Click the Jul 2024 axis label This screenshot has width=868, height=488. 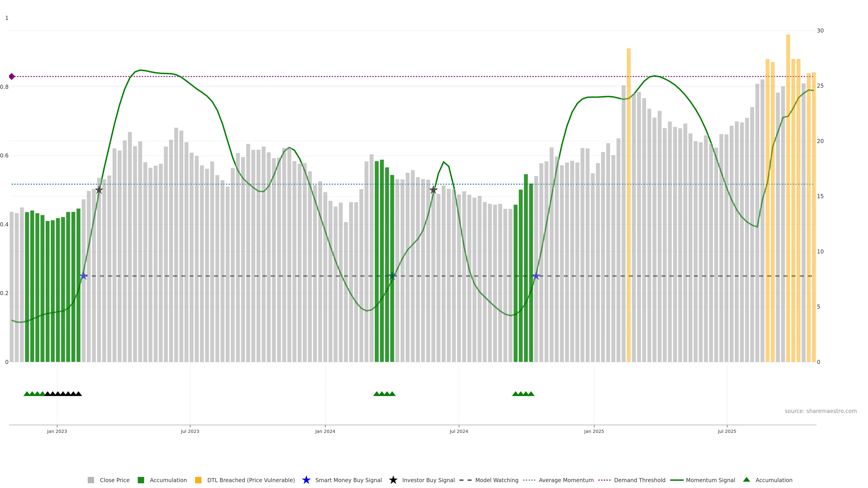[459, 431]
